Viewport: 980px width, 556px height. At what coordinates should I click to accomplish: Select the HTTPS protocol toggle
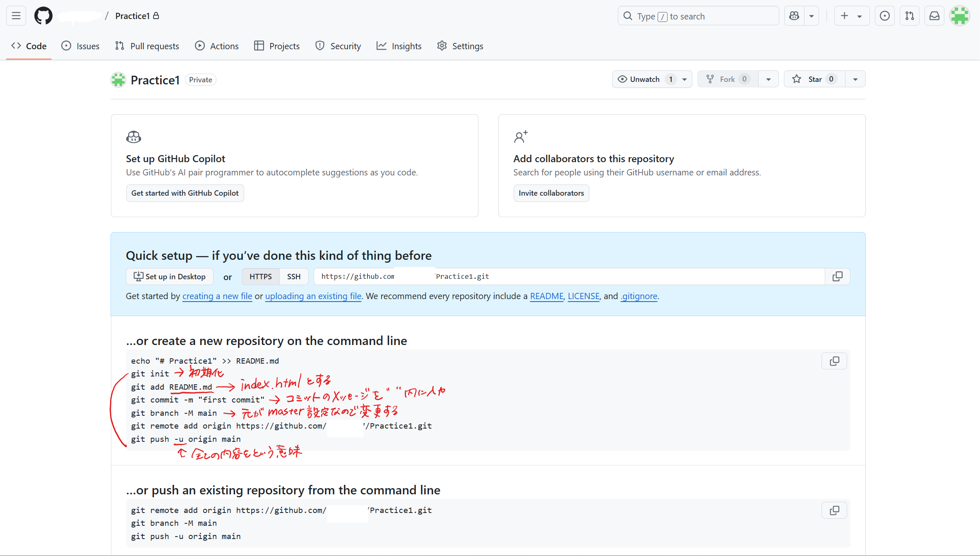[260, 276]
